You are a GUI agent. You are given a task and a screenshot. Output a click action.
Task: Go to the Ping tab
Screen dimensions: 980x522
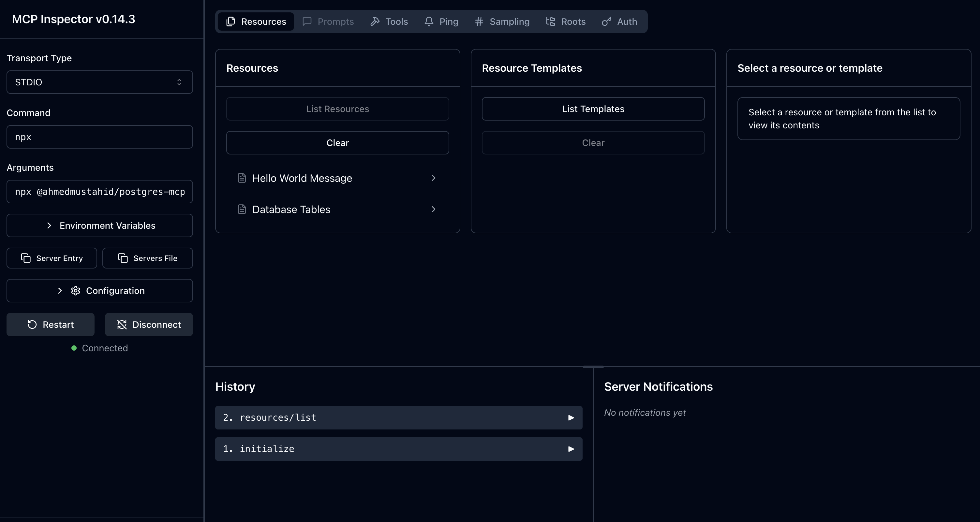coord(441,22)
